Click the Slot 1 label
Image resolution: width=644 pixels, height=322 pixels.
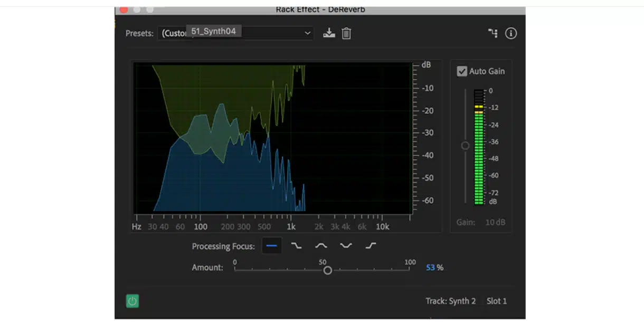pyautogui.click(x=497, y=301)
